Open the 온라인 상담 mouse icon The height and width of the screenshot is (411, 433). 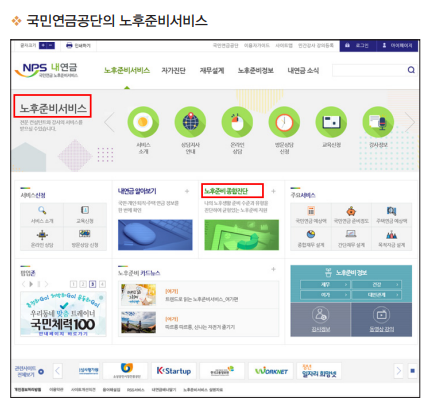coord(237,122)
